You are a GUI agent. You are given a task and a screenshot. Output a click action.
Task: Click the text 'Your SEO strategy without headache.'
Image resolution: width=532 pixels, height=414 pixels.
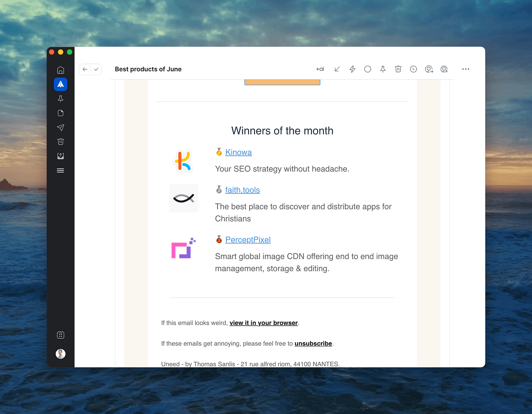[282, 169]
